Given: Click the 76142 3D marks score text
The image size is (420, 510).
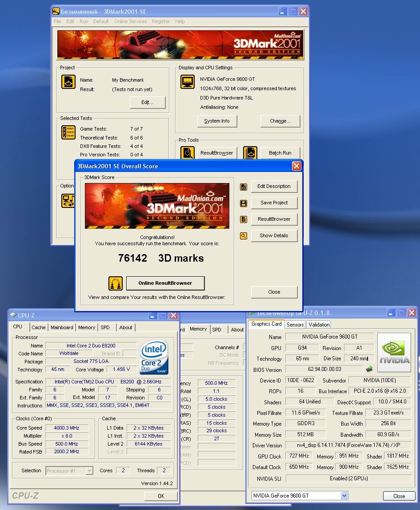Looking at the screenshot, I should pos(161,258).
